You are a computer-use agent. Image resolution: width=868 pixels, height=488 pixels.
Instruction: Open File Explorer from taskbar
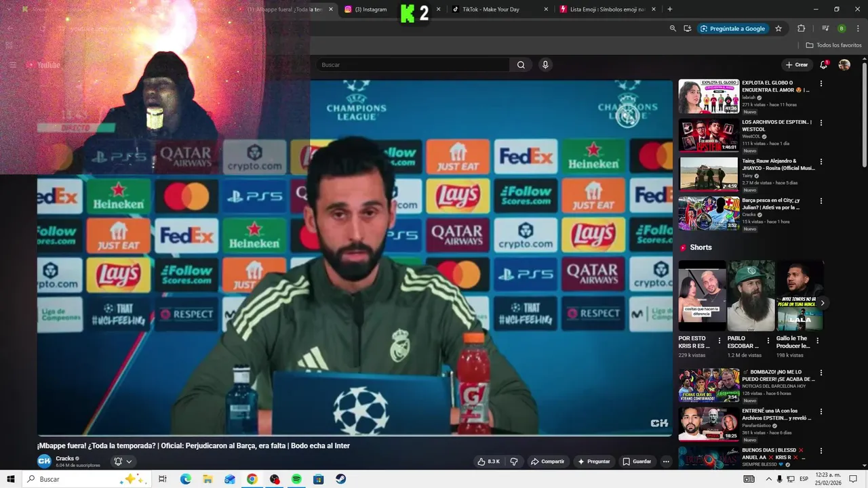click(x=208, y=479)
